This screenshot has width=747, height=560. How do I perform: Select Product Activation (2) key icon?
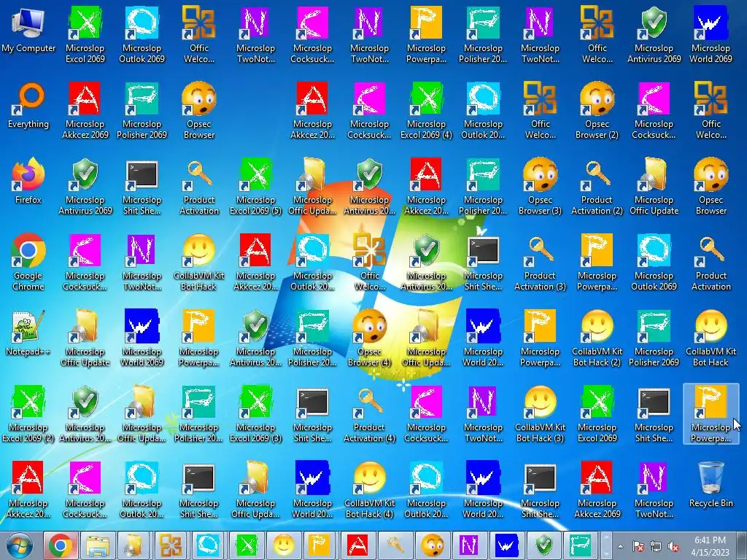[x=597, y=187]
